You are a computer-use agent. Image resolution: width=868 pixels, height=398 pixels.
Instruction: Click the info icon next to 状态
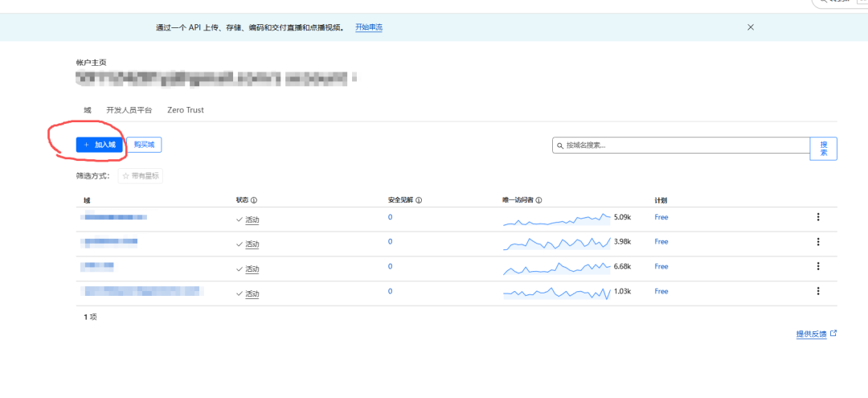254,201
